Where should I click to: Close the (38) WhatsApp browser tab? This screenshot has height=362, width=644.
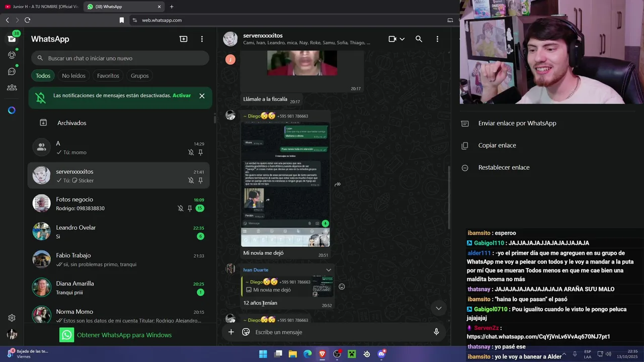coord(159,7)
